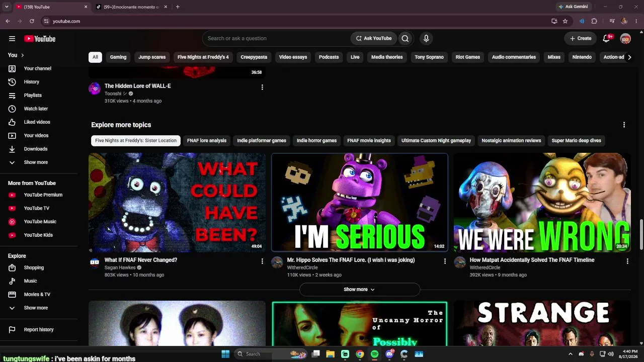Click the browser address bar
The height and width of the screenshot is (362, 644).
(297, 21)
